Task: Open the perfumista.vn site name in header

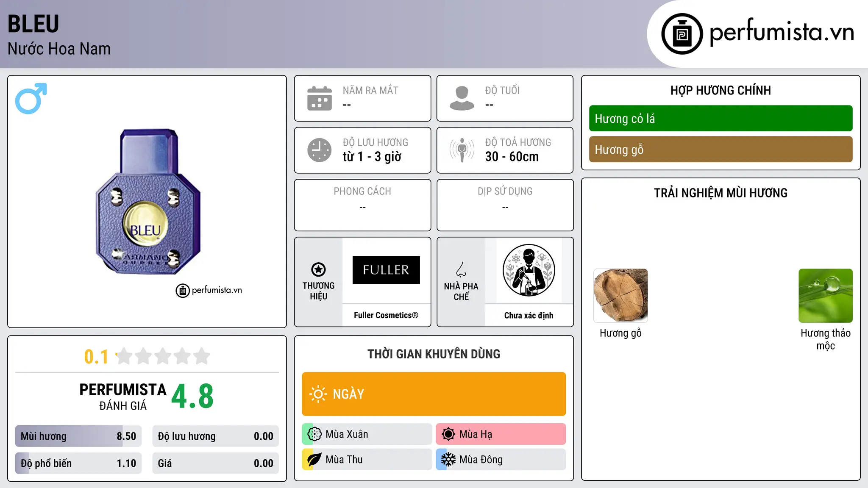Action: click(x=782, y=32)
